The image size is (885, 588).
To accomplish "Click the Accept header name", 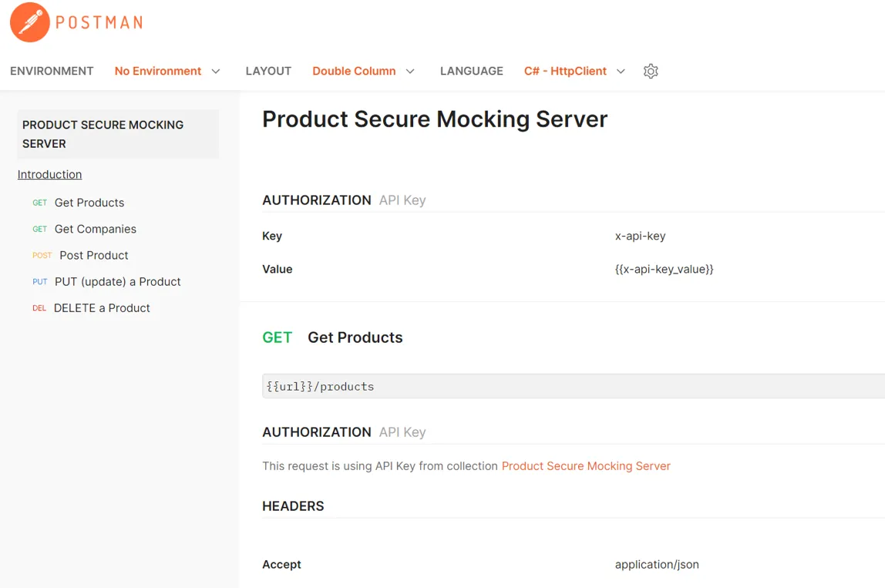I will coord(281,564).
